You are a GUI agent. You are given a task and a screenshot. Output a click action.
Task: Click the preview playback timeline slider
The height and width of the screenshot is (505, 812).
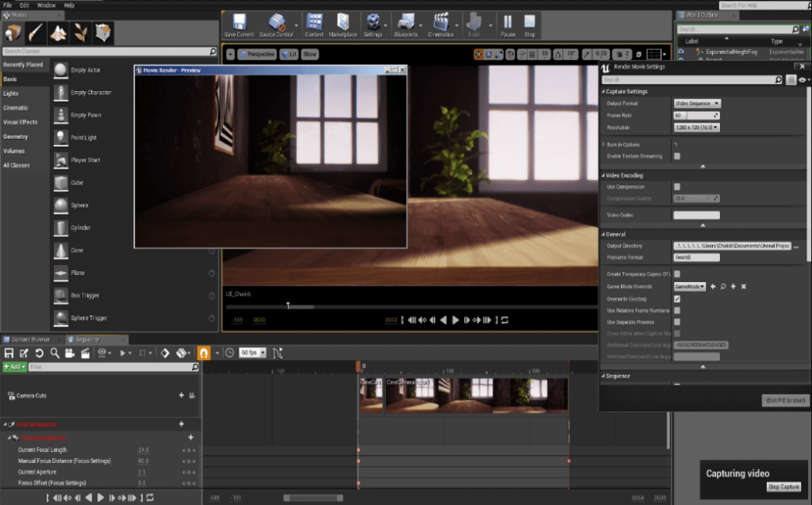[x=289, y=304]
